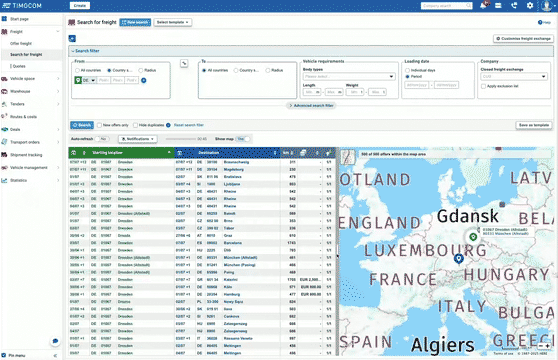The image size is (558, 360).
Task: Enable New offers only checkbox
Action: coord(100,125)
